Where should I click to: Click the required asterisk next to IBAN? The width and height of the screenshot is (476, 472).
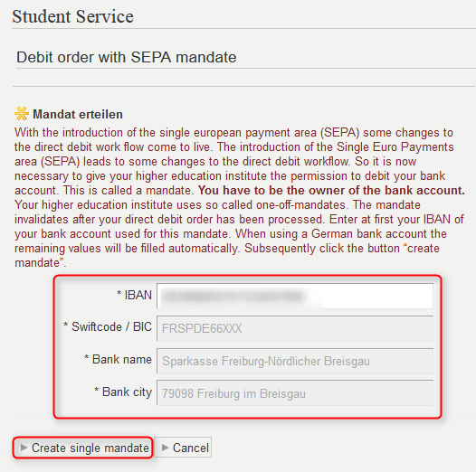point(119,293)
